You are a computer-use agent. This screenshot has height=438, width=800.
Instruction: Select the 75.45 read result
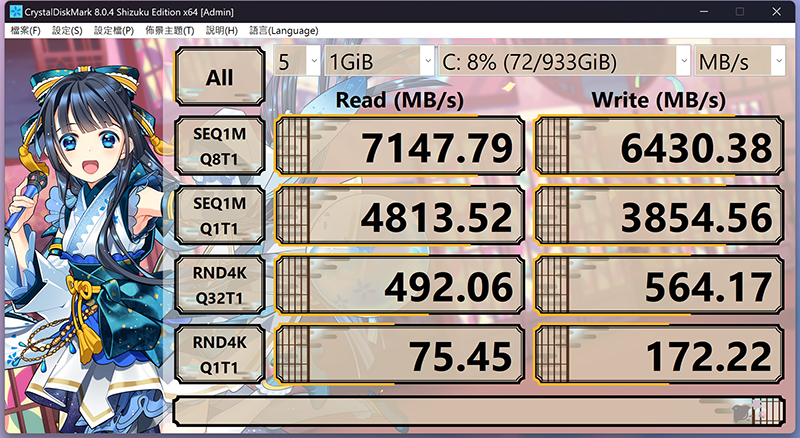click(400, 354)
